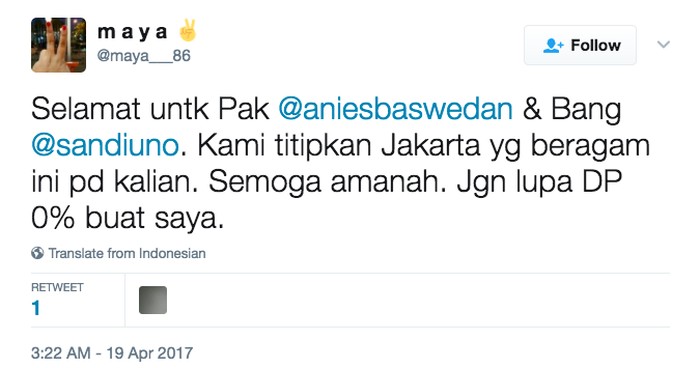Click the 19 Apr 2017 date
The image size is (700, 368).
pyautogui.click(x=150, y=353)
